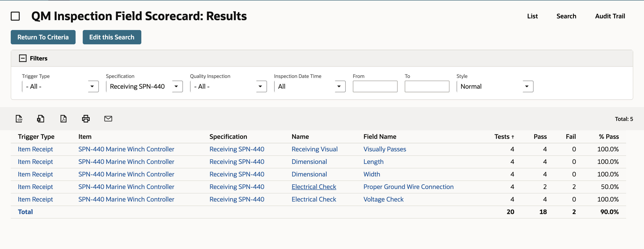Open the Inspection Date Time dropdown
The width and height of the screenshot is (644, 249).
coord(310,86)
